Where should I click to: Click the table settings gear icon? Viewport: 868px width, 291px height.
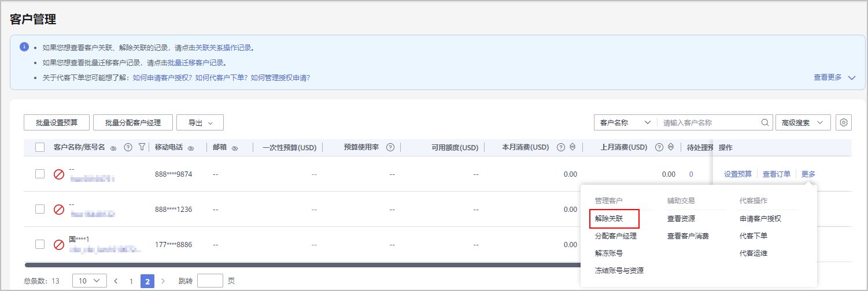[844, 122]
